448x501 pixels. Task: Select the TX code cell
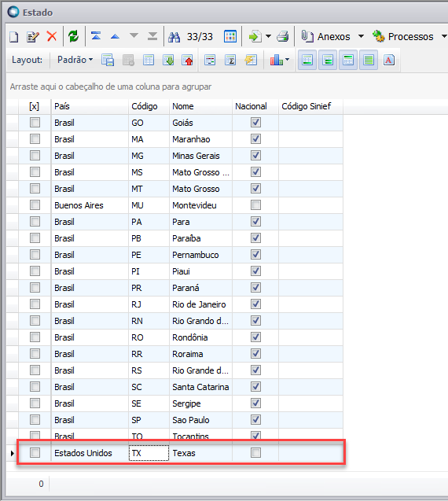click(149, 453)
